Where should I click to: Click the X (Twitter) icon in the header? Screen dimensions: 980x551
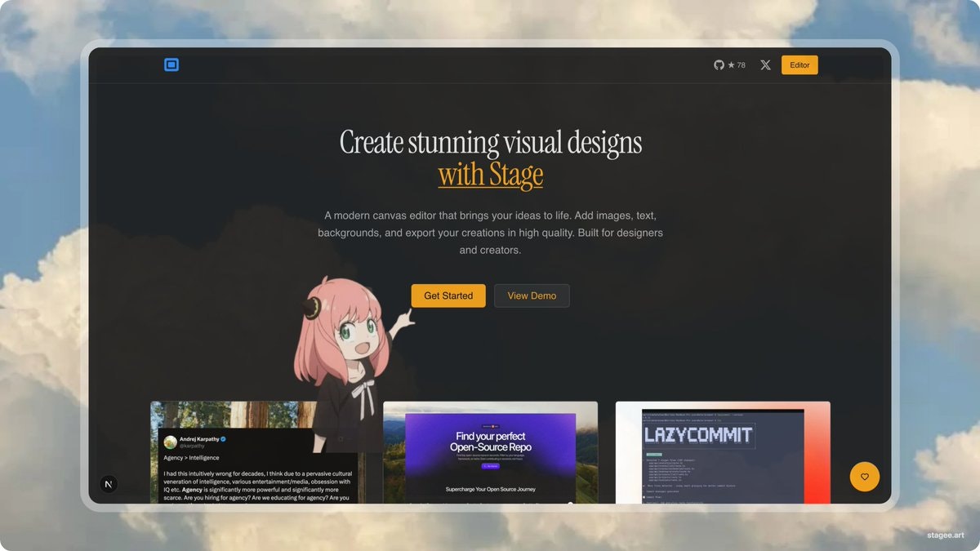pyautogui.click(x=765, y=64)
